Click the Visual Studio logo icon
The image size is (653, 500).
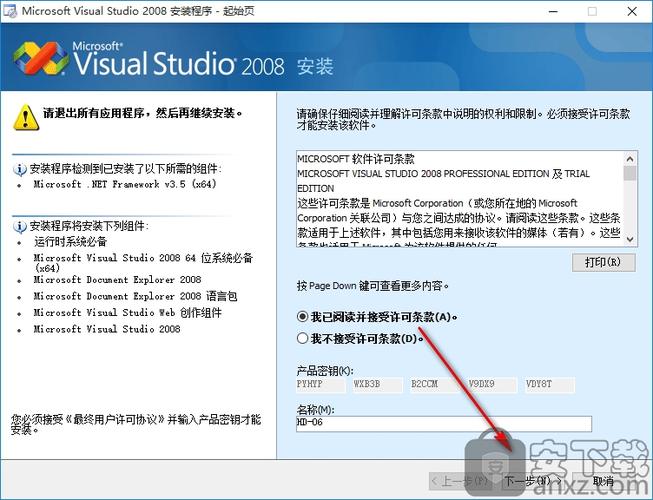(40, 58)
